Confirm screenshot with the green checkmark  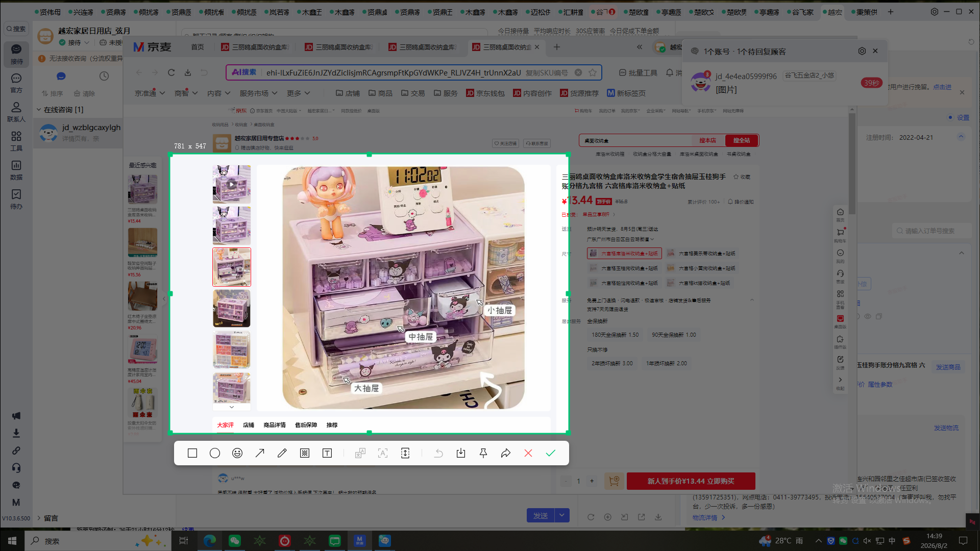(x=551, y=453)
